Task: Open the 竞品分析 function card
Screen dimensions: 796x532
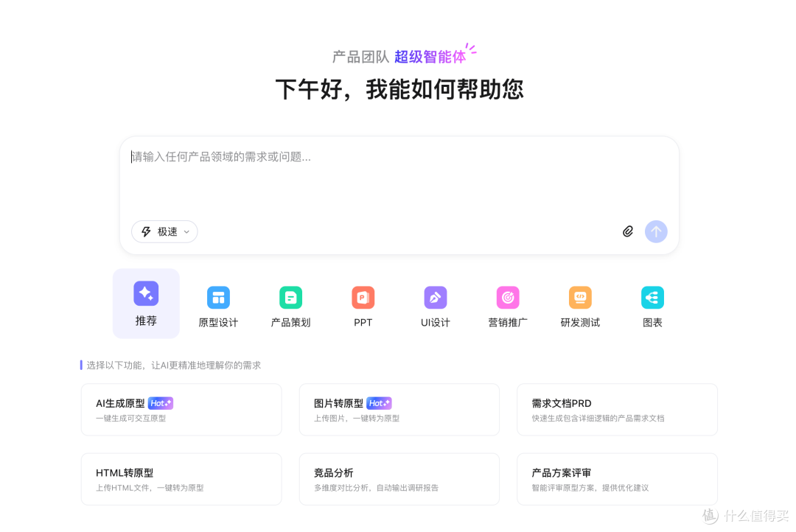Action: point(399,479)
